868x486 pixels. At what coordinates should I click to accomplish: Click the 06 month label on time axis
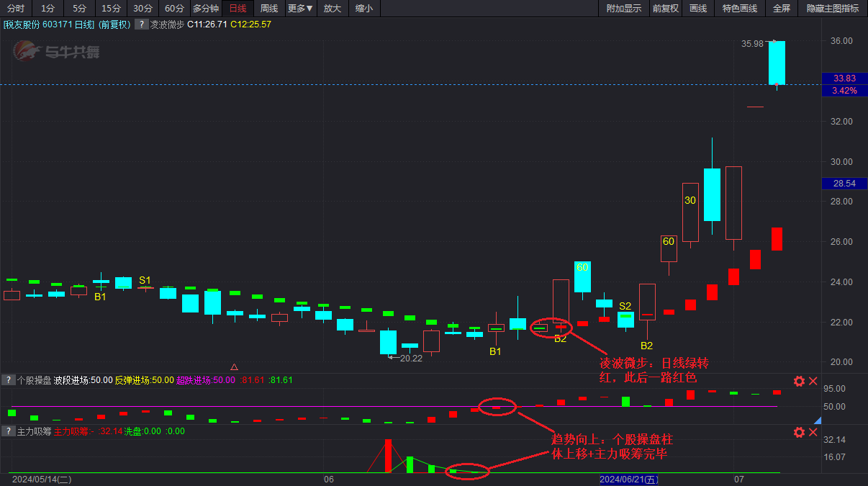[x=329, y=479]
